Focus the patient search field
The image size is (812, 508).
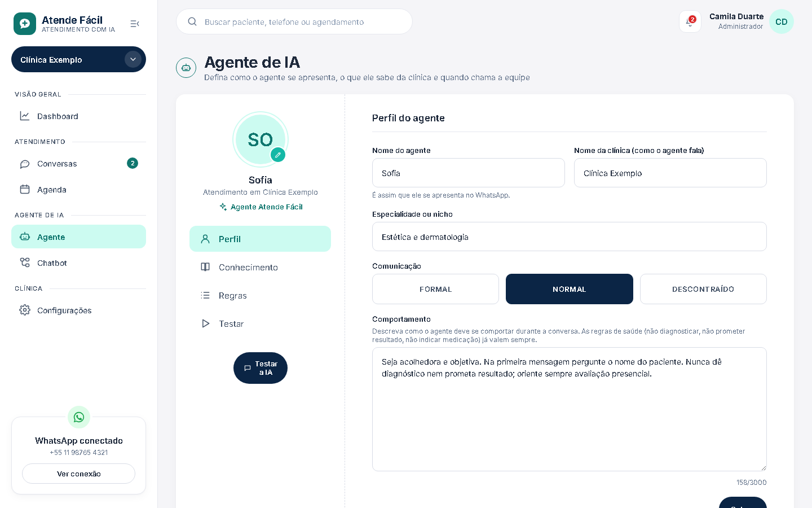coord(294,21)
